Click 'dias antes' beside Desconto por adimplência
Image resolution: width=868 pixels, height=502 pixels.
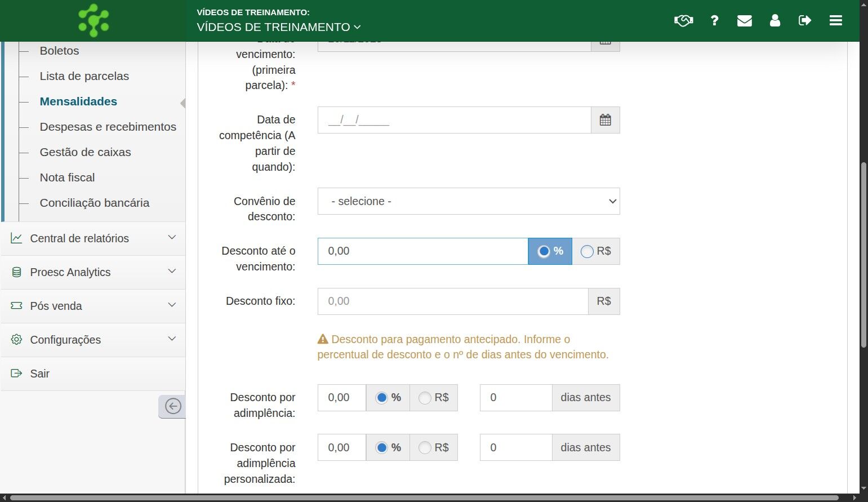pos(586,398)
